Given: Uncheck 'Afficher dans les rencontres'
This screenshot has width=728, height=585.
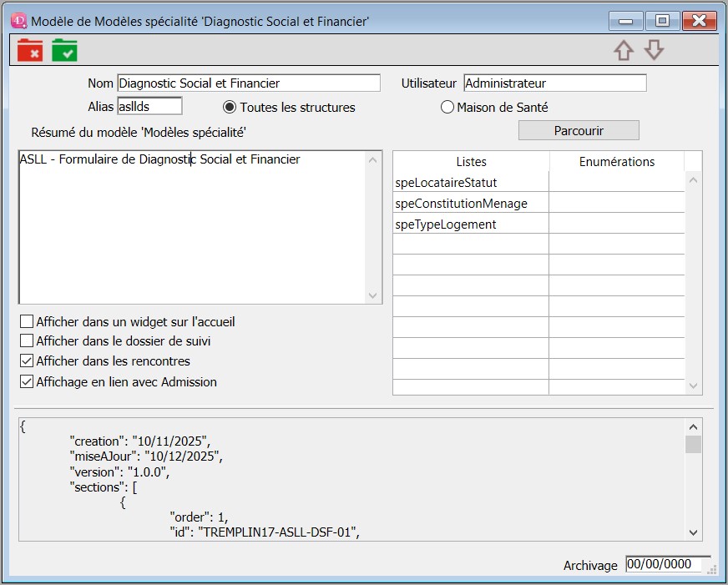Looking at the screenshot, I should coord(27,361).
